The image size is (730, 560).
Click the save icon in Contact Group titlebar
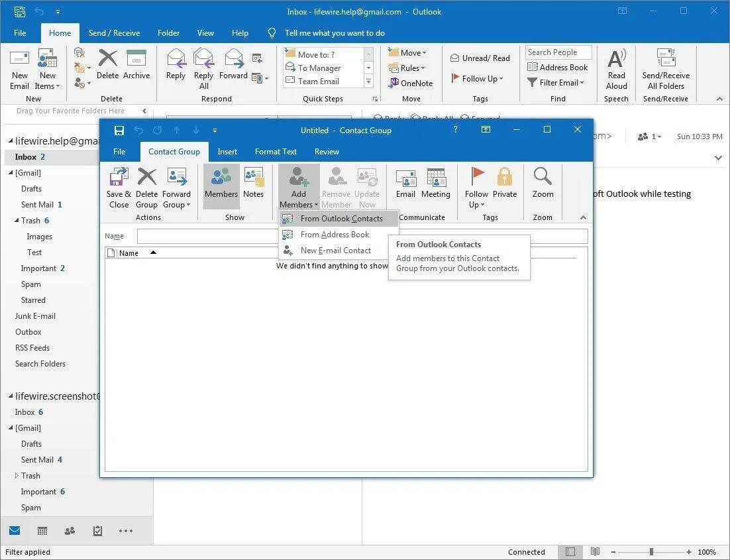tap(119, 131)
